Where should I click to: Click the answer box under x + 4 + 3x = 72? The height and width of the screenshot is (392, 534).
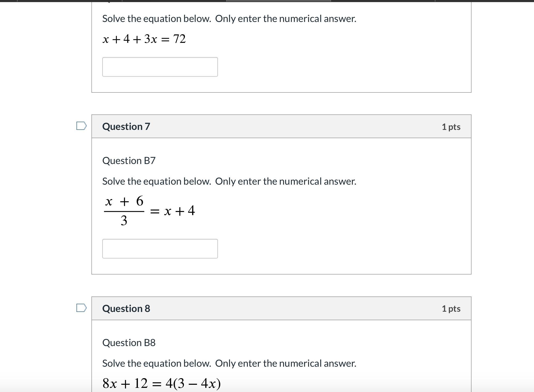(160, 67)
